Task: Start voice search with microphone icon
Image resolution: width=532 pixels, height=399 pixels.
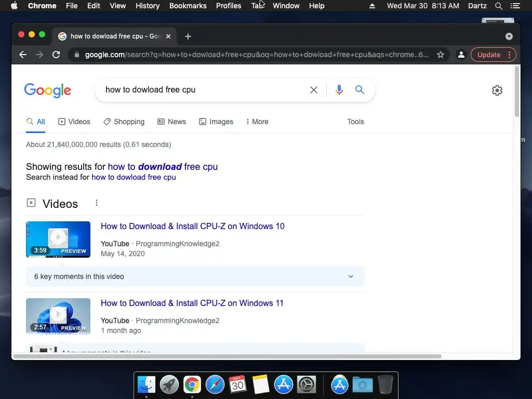Action: click(x=339, y=90)
